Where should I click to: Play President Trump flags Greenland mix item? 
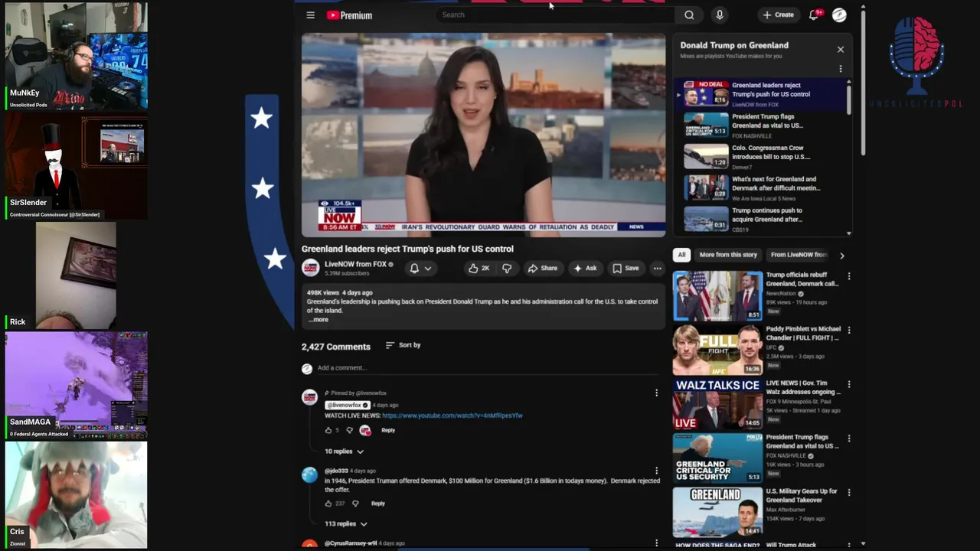[762, 125]
